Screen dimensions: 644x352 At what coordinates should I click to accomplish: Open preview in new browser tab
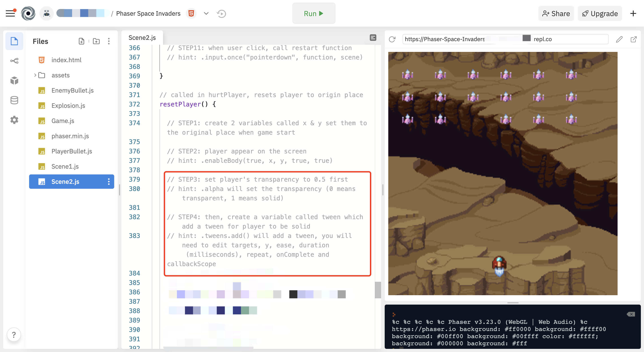[633, 39]
